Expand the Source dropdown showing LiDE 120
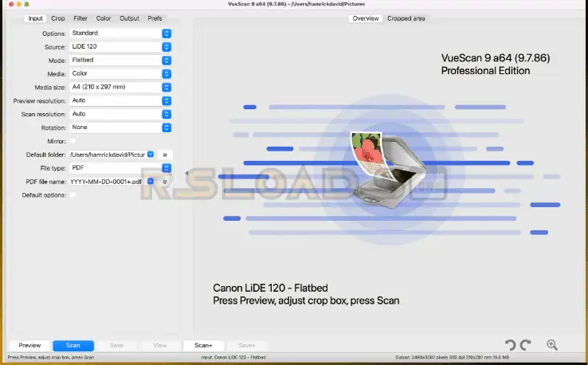Screen dimensions: 588x365 (x=120, y=47)
